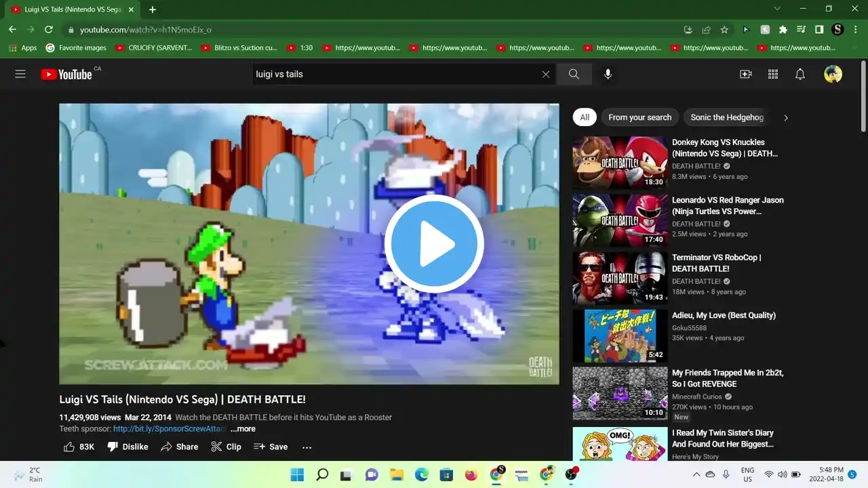This screenshot has width=868, height=488.
Task: Save the video to a playlist
Action: [x=271, y=447]
